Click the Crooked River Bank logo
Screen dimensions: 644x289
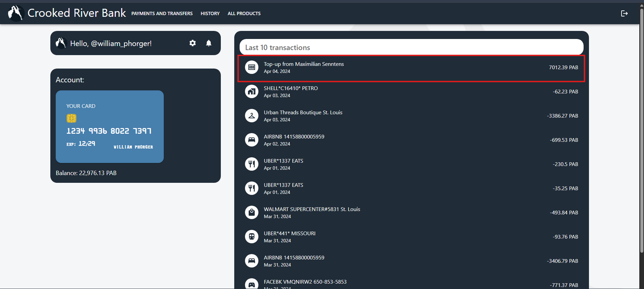coord(15,13)
